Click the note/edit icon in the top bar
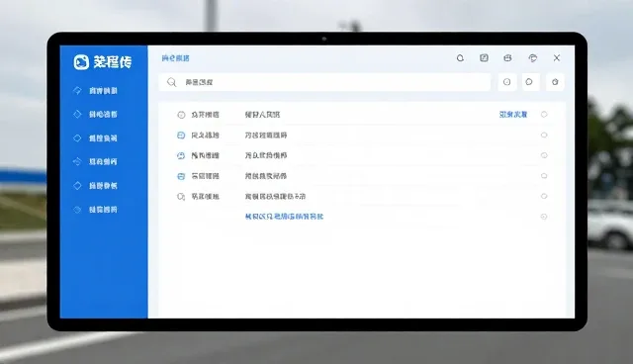This screenshot has height=364, width=633. coord(484,58)
